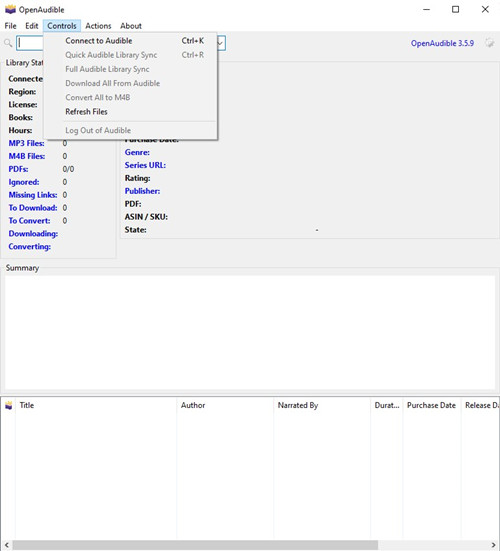This screenshot has width=500, height=551.
Task: Click the horizontal scrollbar thumb
Action: pos(195,545)
